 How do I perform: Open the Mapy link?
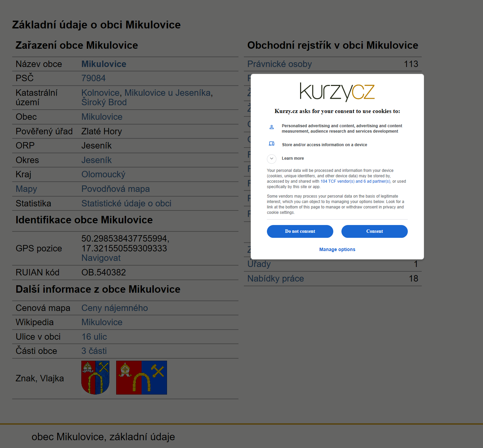pos(26,189)
